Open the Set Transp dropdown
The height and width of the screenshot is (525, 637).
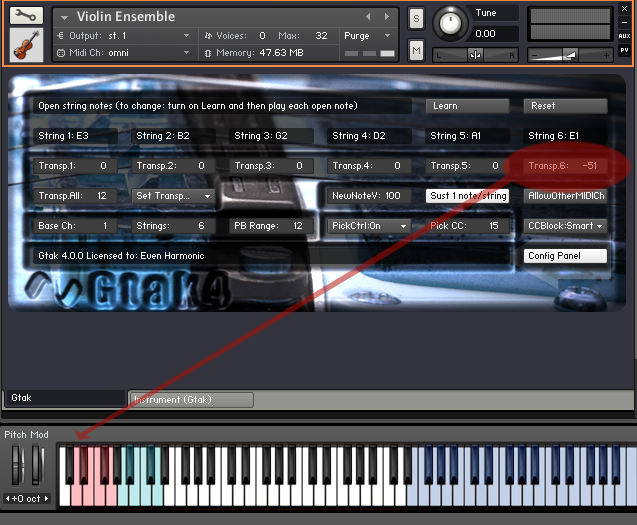point(175,196)
